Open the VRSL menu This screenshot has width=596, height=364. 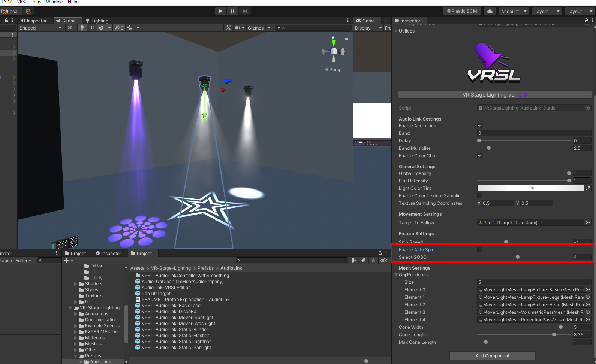22,2
